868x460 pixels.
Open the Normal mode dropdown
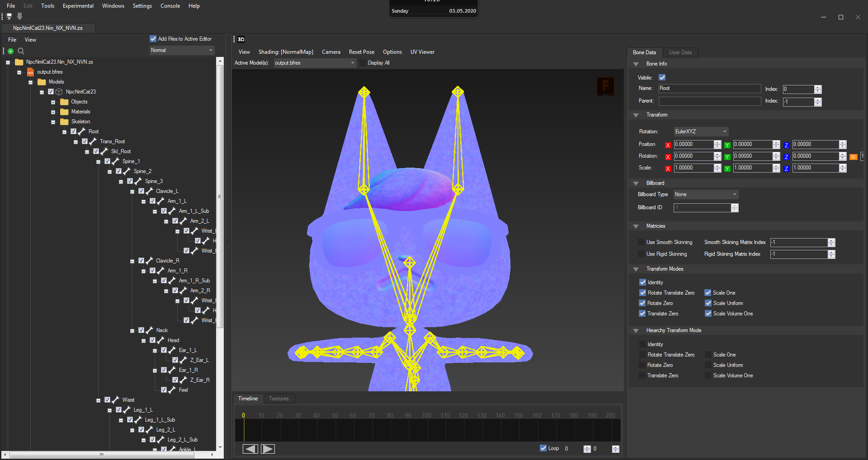(x=182, y=50)
